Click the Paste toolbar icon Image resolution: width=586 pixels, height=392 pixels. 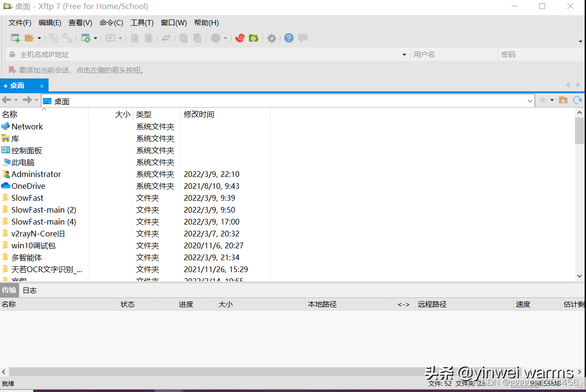point(198,38)
